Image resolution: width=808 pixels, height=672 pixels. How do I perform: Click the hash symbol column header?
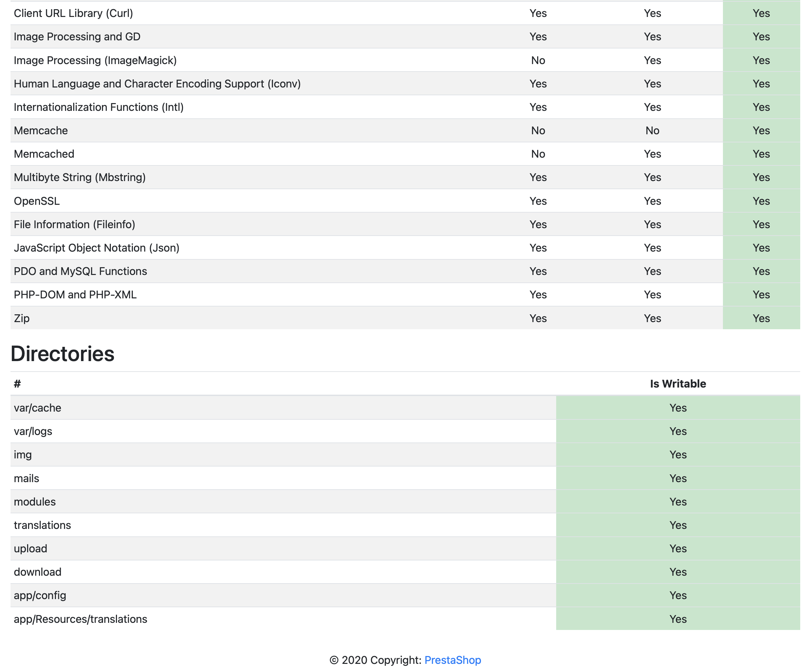17,384
